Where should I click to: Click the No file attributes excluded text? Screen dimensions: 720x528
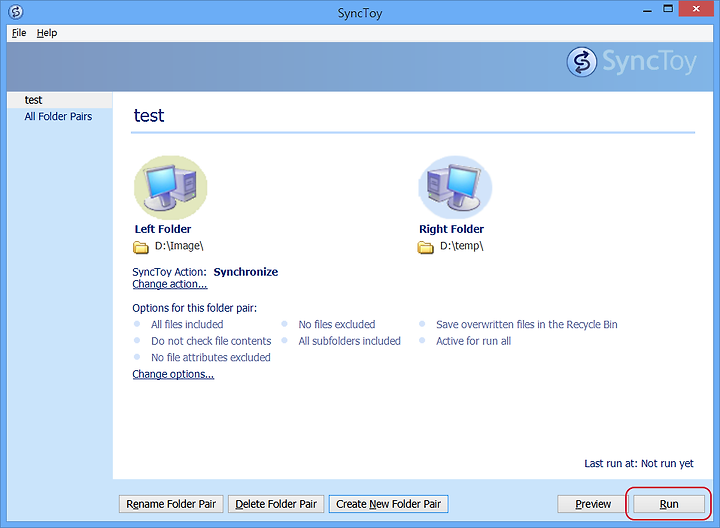(x=211, y=358)
